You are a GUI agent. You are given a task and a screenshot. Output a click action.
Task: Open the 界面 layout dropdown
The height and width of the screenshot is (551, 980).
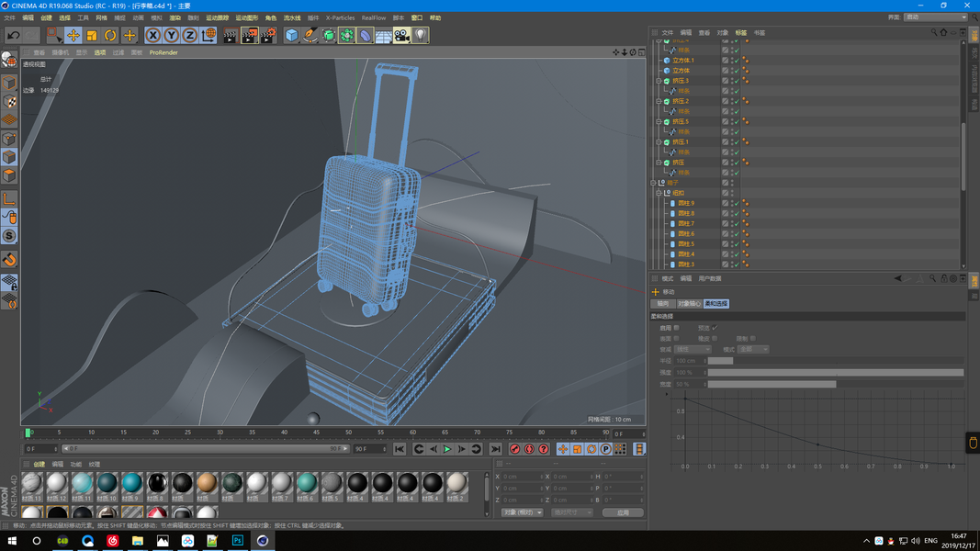935,17
